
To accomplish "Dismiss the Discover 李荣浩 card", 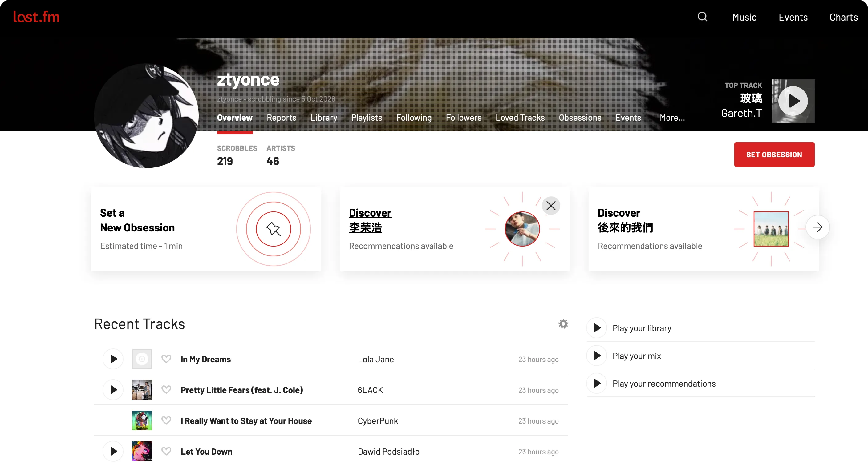I will [551, 205].
